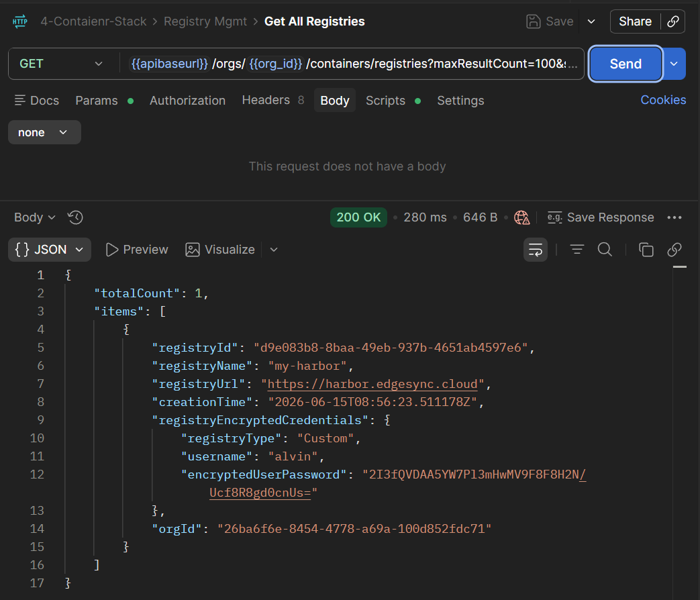Expand the Save options chevron

click(x=591, y=21)
